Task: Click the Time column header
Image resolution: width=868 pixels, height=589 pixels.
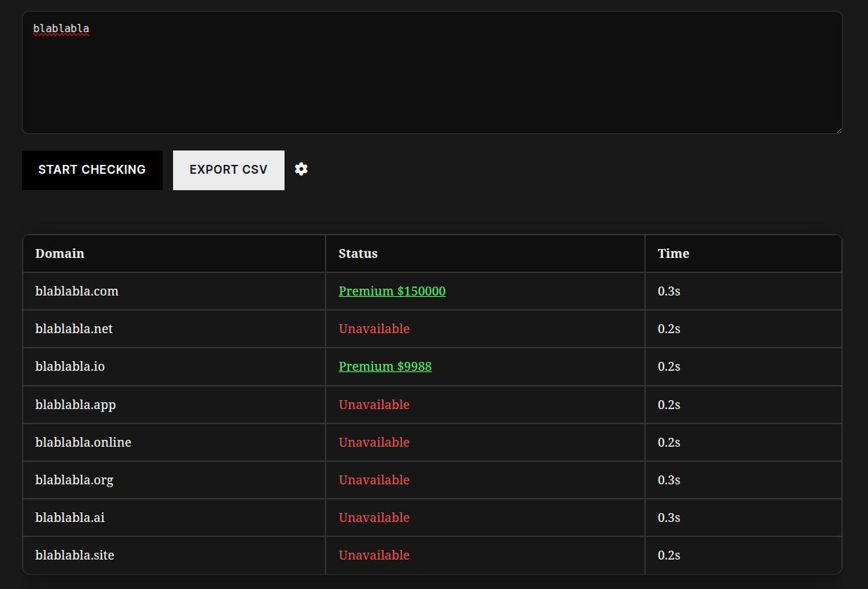Action: tap(673, 253)
